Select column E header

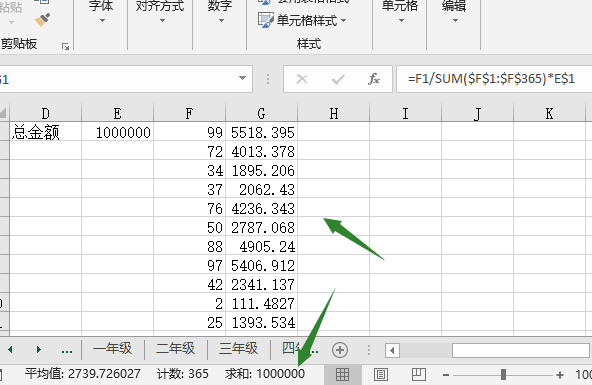point(117,113)
